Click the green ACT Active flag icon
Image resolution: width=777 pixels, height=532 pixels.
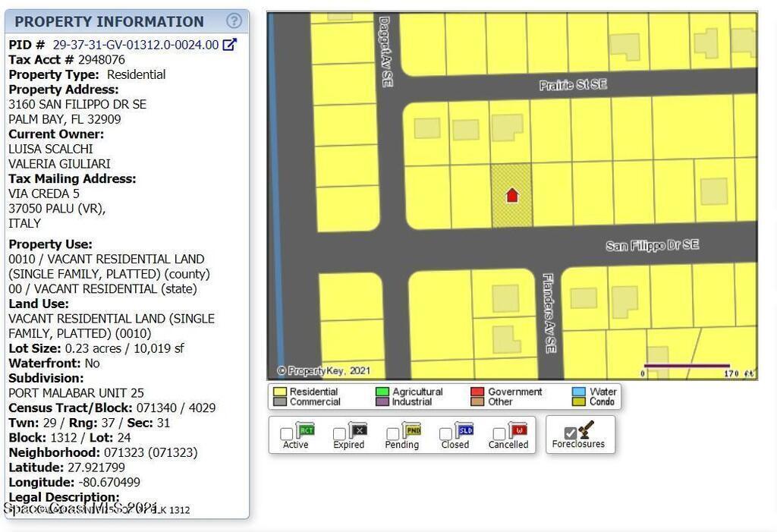(x=306, y=430)
